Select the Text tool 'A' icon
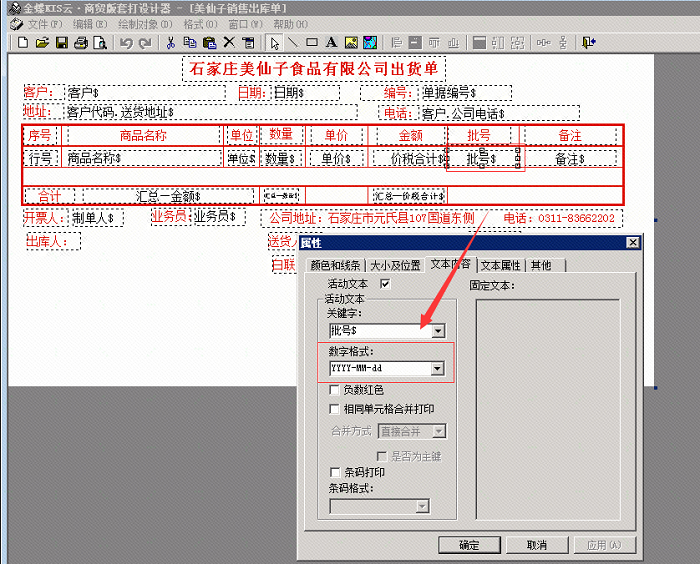700x564 pixels. coord(331,43)
